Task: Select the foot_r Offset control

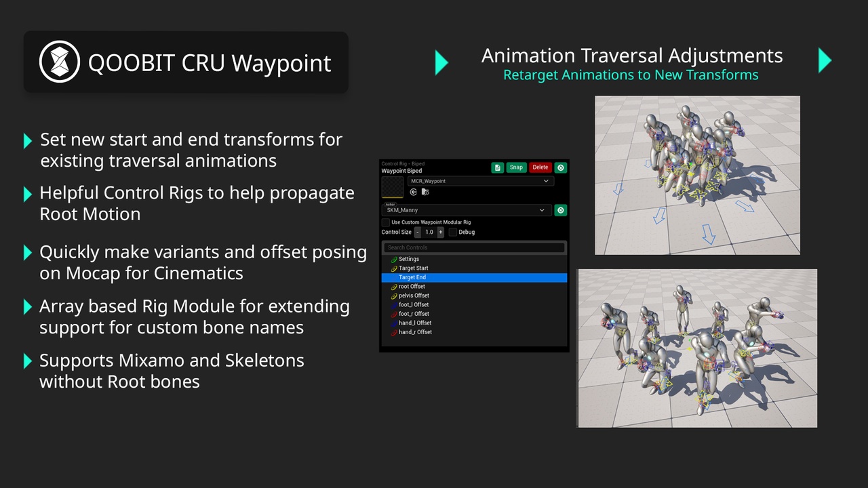Action: [474, 314]
